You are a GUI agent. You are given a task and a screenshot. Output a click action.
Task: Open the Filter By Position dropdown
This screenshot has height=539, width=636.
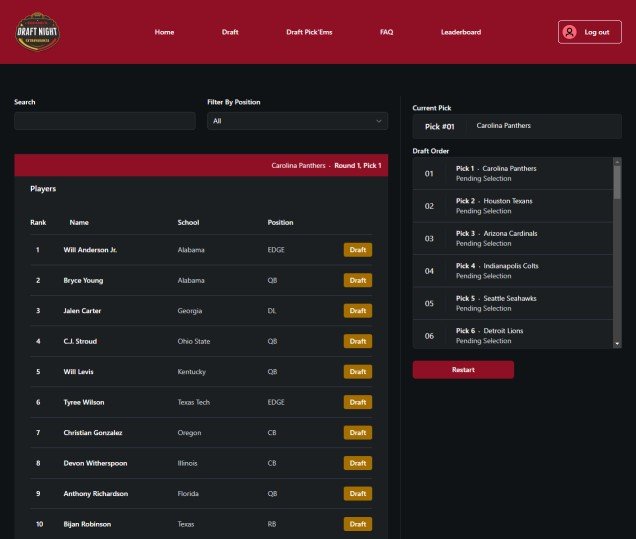coord(297,121)
